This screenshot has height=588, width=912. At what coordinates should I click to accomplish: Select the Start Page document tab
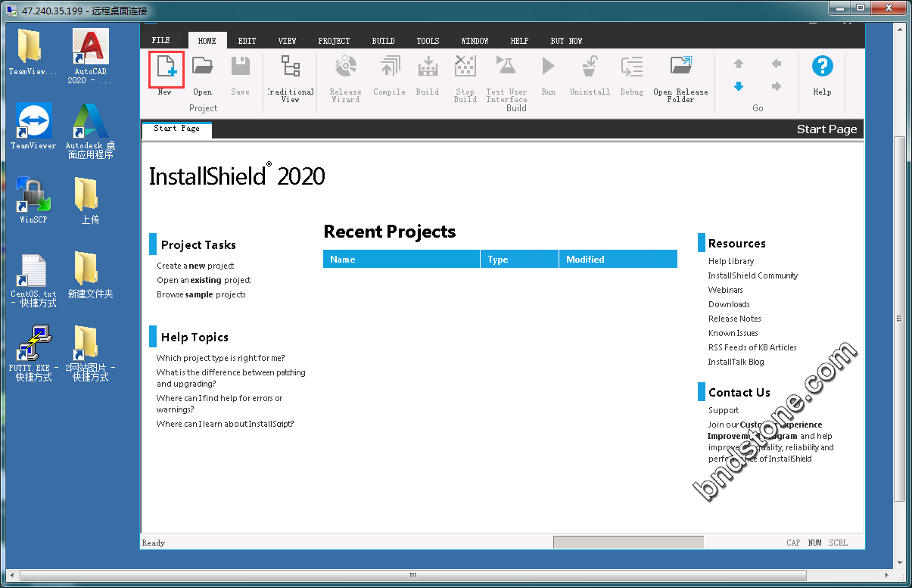point(176,129)
